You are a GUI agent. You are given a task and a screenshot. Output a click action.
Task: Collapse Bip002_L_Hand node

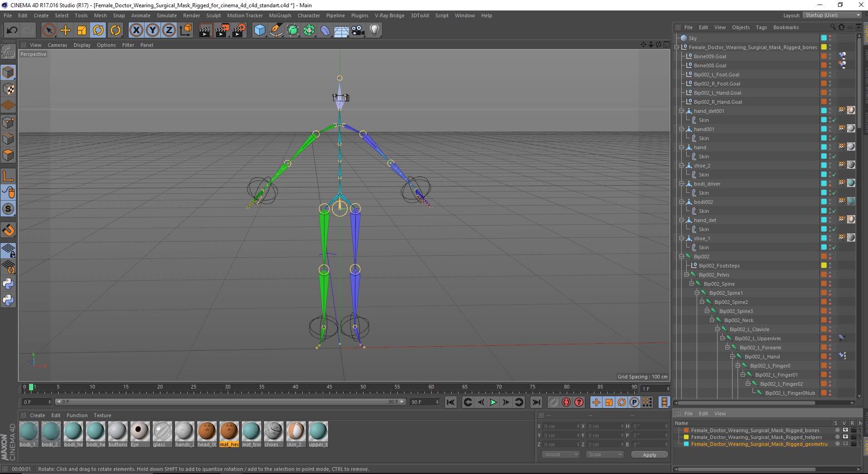click(x=733, y=357)
